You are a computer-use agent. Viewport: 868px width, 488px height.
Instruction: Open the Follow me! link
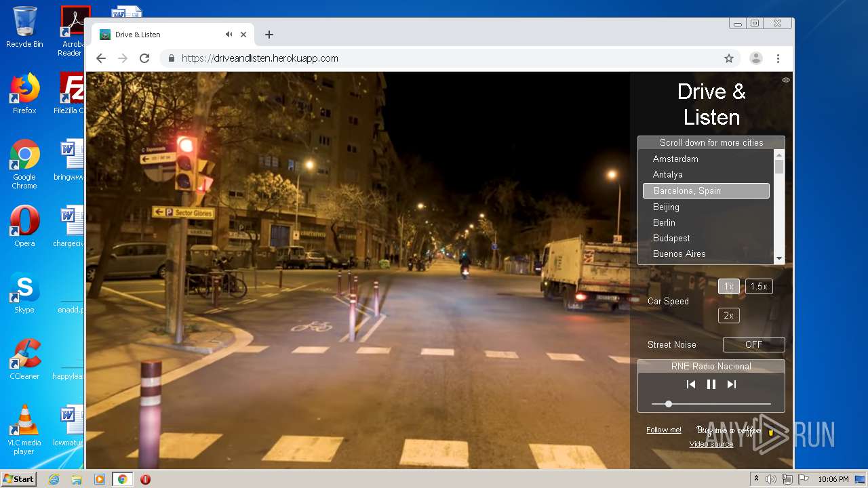click(663, 430)
